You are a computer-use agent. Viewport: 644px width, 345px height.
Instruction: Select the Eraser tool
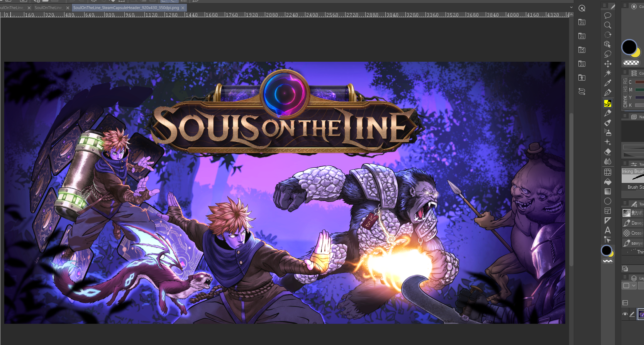click(x=608, y=152)
